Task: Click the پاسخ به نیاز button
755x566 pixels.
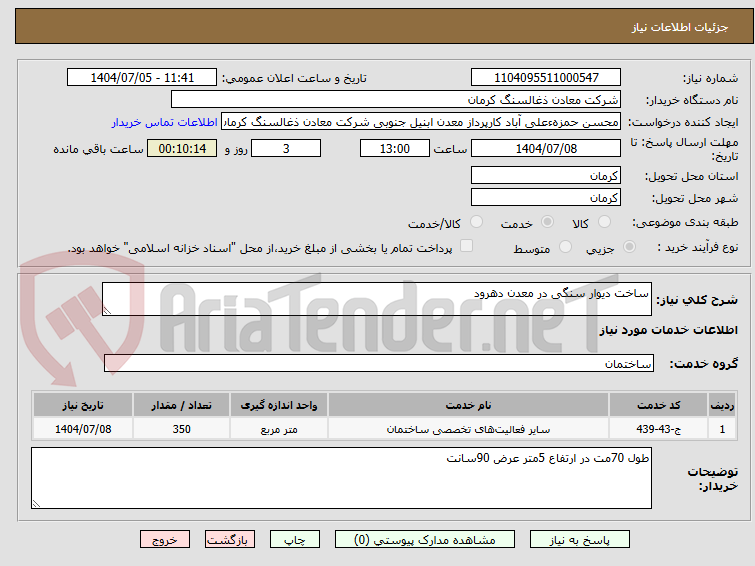Action: pos(579,540)
